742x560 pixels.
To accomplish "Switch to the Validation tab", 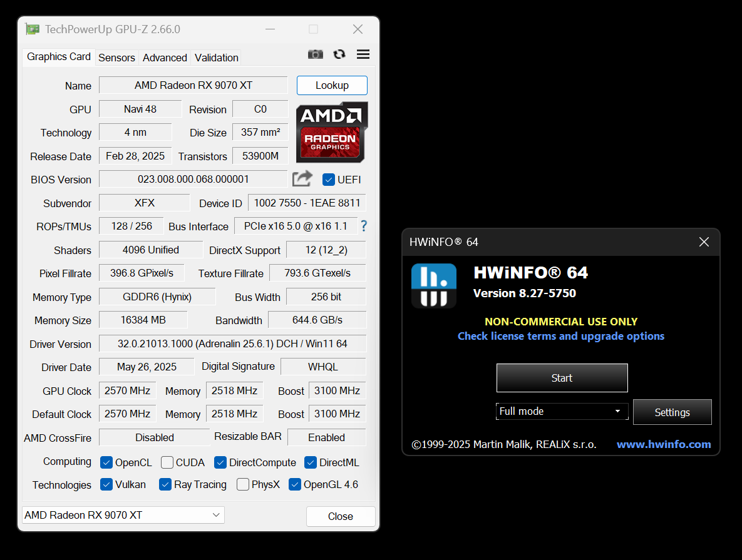I will [216, 58].
